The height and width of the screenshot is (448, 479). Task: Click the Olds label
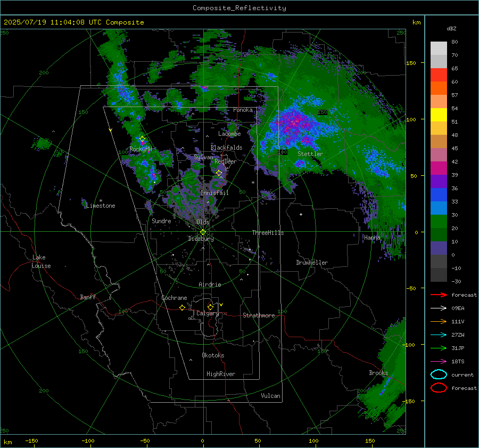pos(203,222)
